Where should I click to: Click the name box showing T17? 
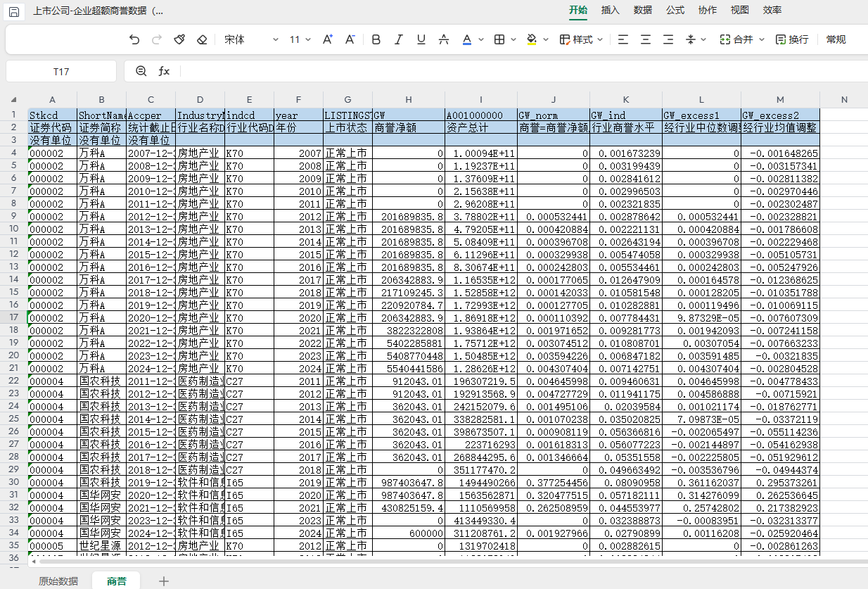pos(61,71)
